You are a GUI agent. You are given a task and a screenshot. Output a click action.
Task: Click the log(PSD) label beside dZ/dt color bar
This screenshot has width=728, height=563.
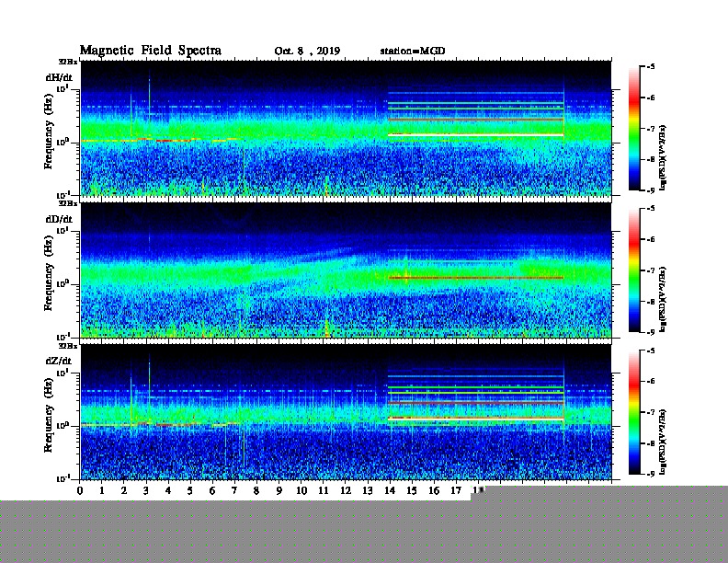[663, 442]
